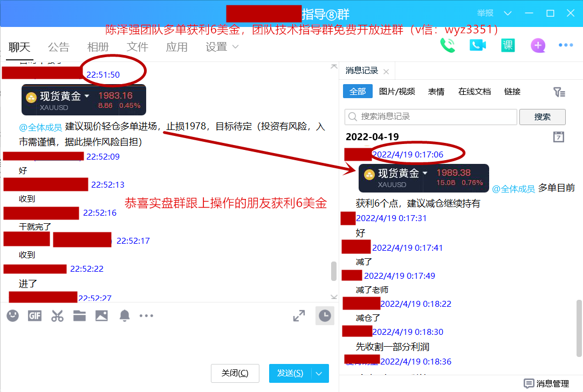This screenshot has width=583, height=392.
Task: Filter records by 表情
Action: coord(436,92)
